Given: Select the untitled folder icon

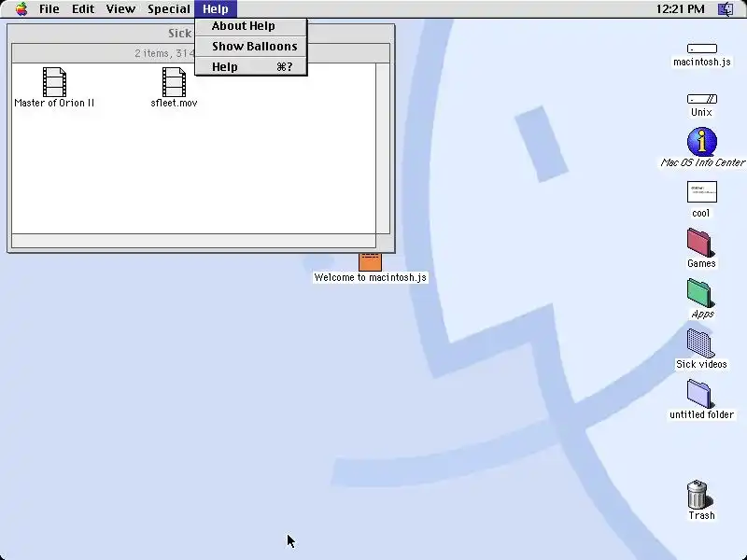Looking at the screenshot, I should coord(700,394).
